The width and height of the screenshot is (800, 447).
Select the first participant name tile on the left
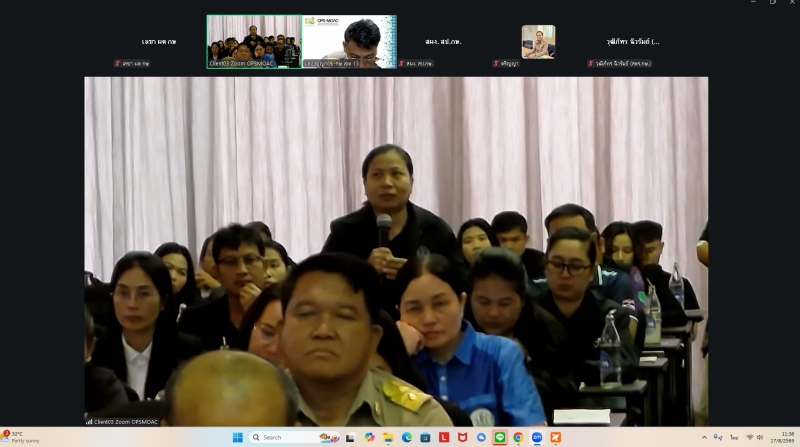pos(159,42)
